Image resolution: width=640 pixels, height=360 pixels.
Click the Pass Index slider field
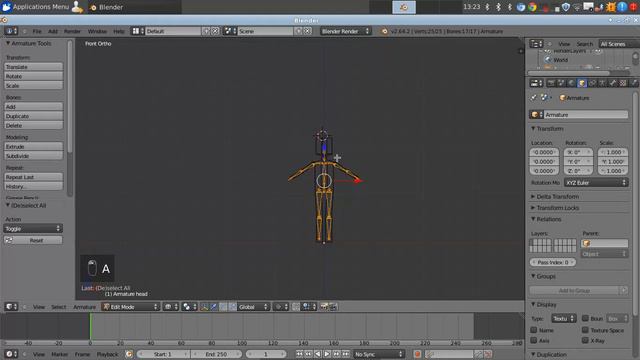click(x=553, y=262)
